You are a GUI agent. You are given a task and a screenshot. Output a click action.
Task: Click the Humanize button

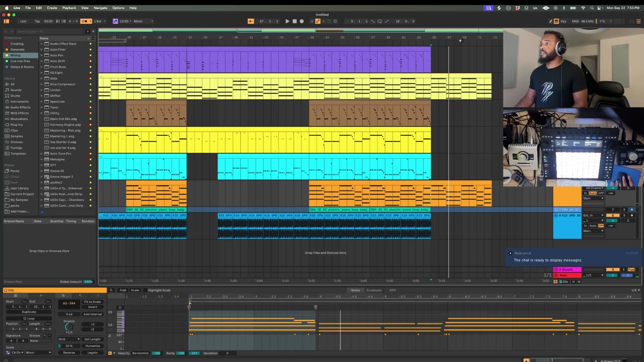point(92,346)
